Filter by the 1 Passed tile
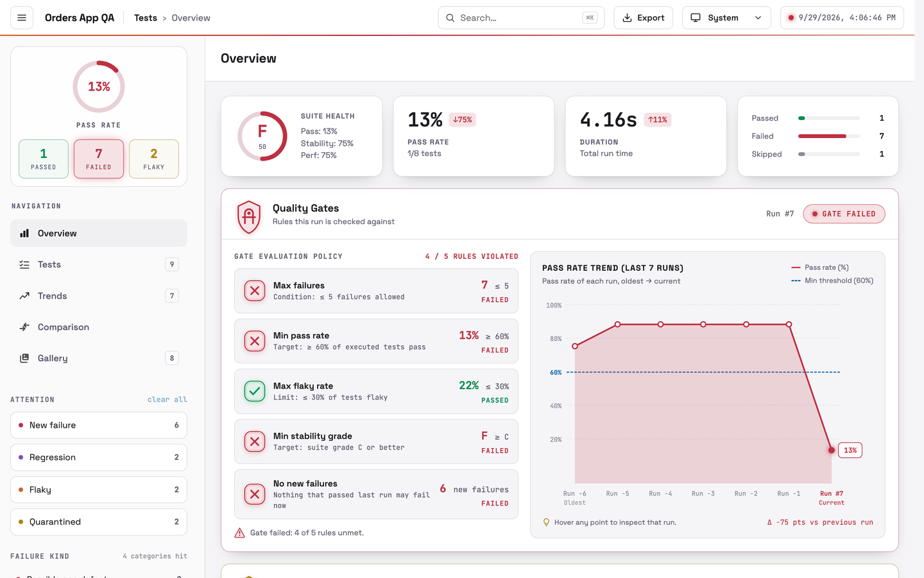Viewport: 924px width, 578px height. tap(44, 159)
